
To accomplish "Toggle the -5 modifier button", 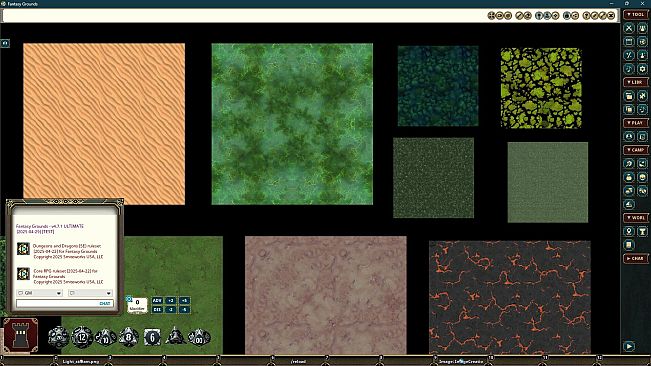I will 184,310.
